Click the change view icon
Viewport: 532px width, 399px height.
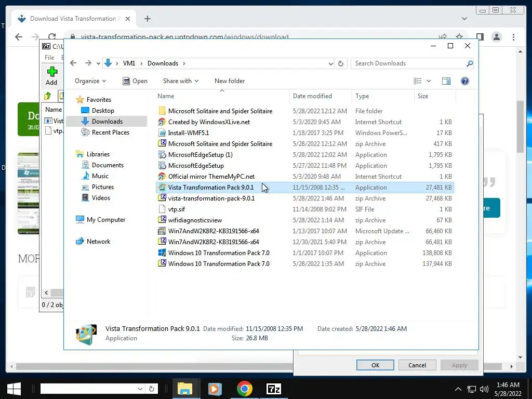coord(418,81)
